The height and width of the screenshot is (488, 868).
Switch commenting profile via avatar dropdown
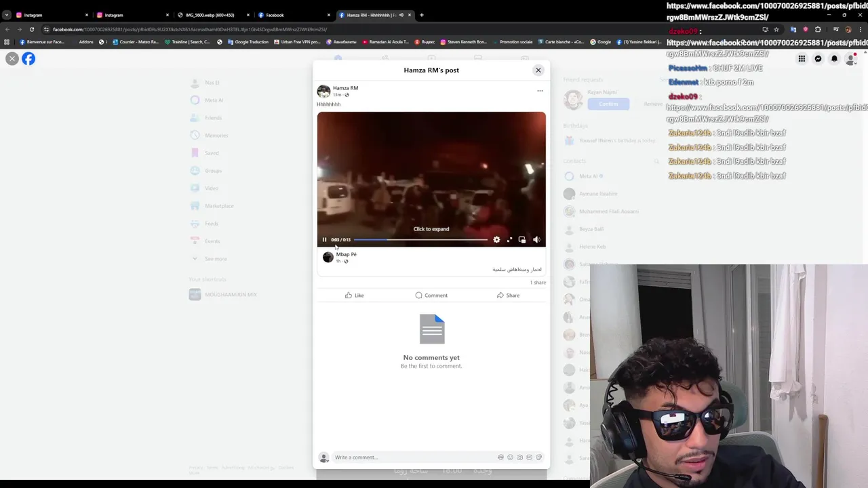(x=324, y=457)
